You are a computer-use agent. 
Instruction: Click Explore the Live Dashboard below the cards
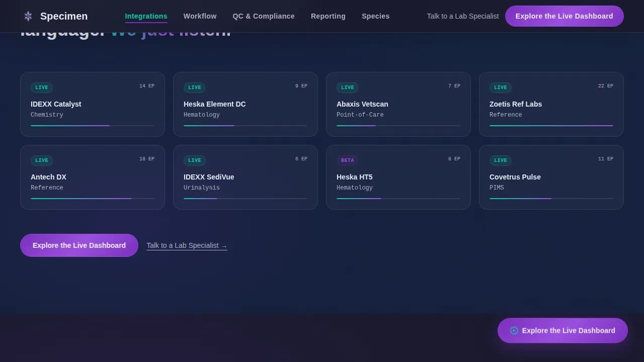(x=79, y=245)
